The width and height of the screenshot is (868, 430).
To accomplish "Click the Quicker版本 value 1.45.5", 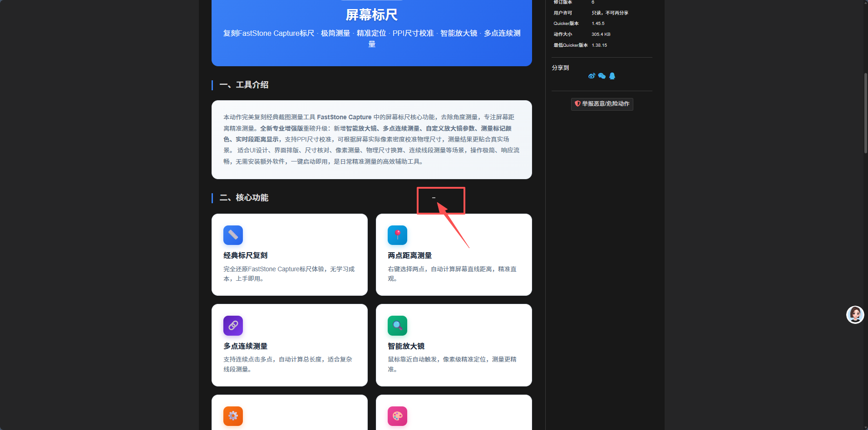I will point(598,24).
